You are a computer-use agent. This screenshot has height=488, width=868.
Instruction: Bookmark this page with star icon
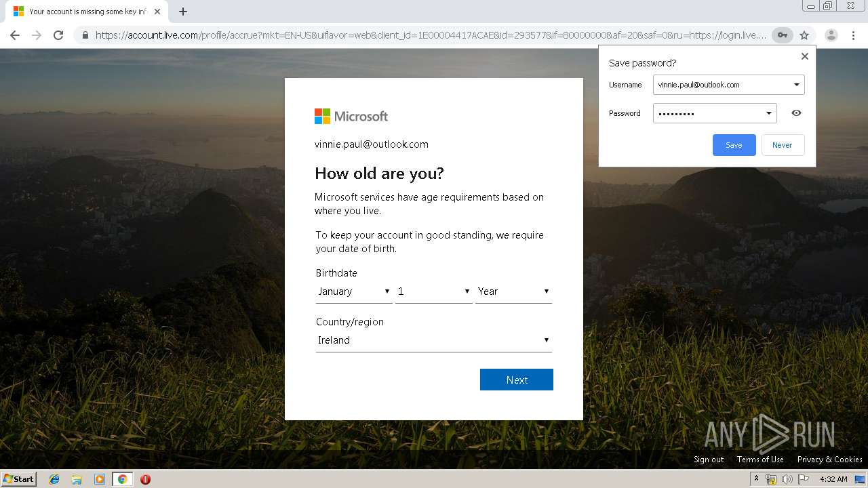pyautogui.click(x=804, y=35)
